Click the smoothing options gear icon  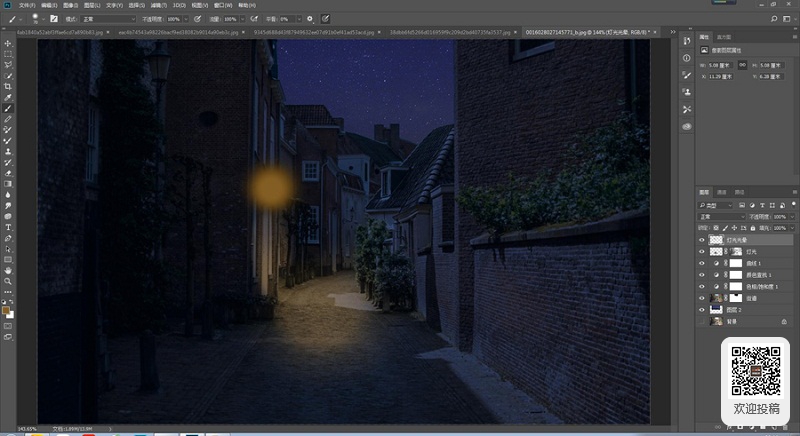click(310, 19)
